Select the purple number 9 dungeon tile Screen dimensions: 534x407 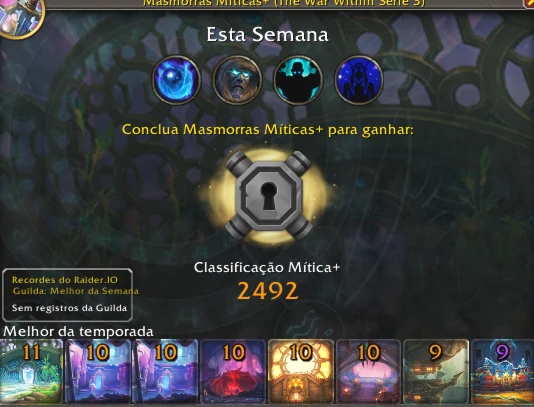pos(502,371)
